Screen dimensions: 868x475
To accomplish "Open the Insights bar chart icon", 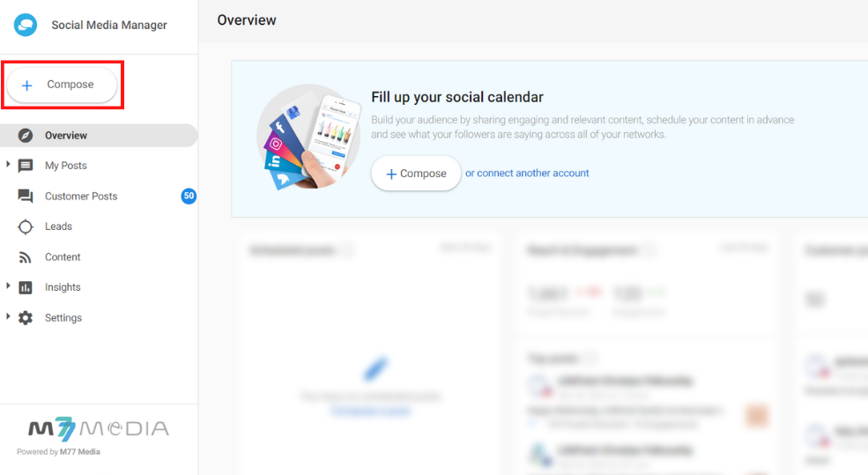I will coord(26,287).
